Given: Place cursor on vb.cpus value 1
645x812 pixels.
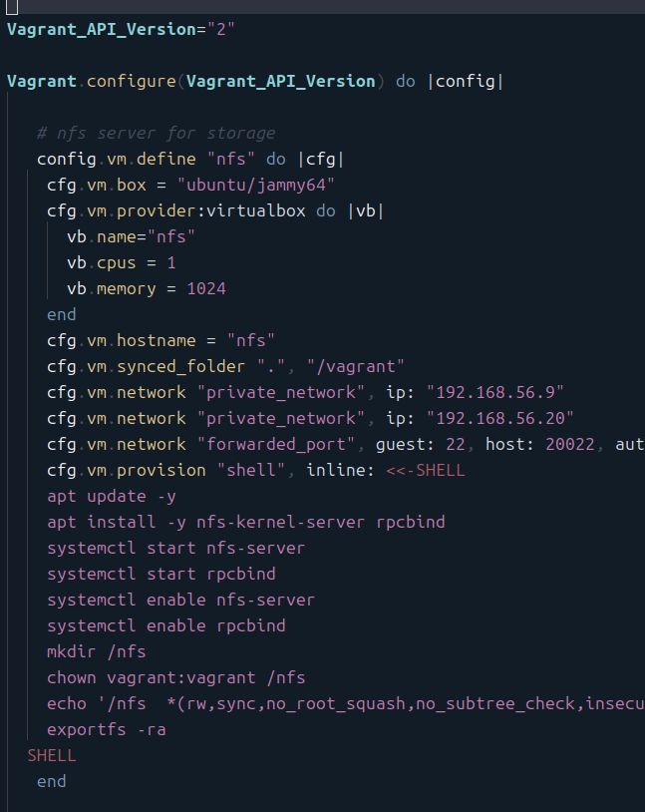Looking at the screenshot, I should pyautogui.click(x=171, y=262).
